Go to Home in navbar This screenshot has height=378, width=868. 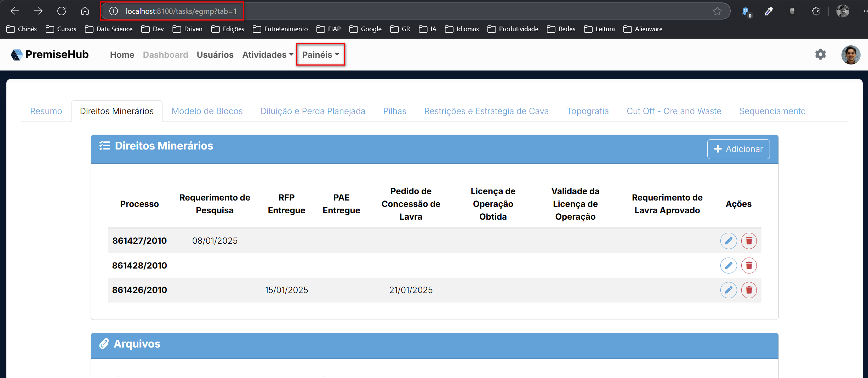(x=122, y=55)
